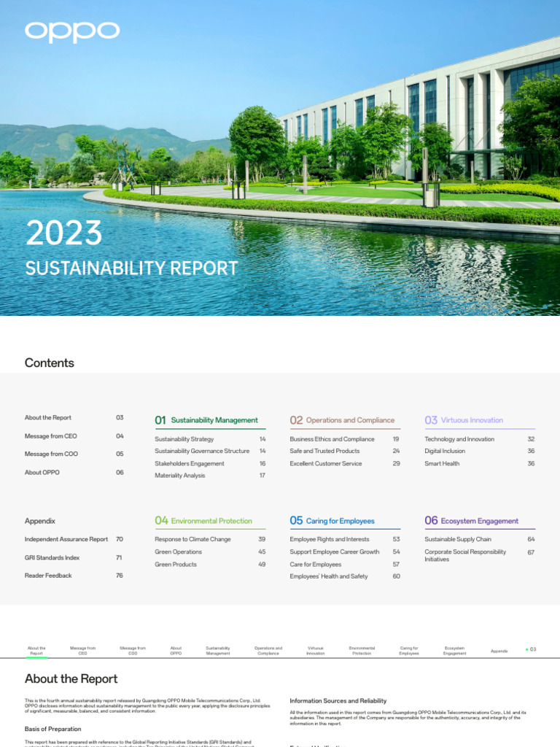The height and width of the screenshot is (747, 560).
Task: Select Sustainability Management navigation tab
Action: [218, 651]
